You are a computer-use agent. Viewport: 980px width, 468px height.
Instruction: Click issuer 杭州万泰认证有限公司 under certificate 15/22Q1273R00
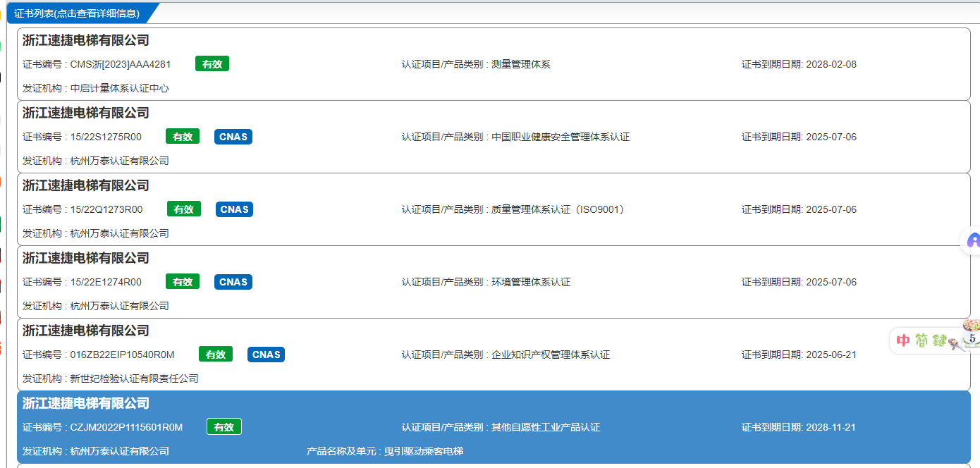tap(120, 233)
